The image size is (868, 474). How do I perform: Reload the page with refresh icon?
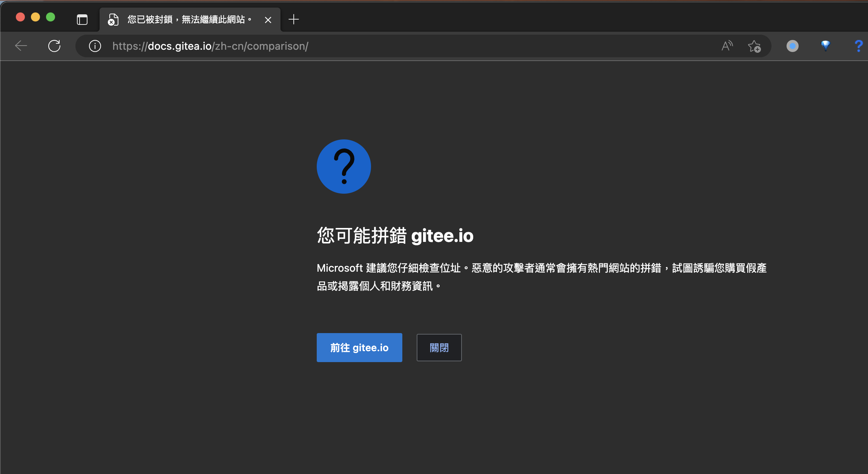point(54,46)
